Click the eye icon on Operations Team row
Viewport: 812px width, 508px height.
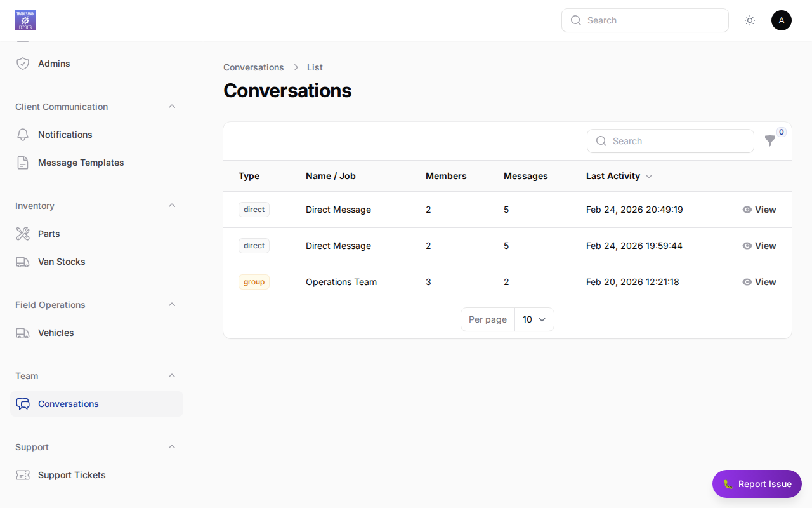(747, 282)
